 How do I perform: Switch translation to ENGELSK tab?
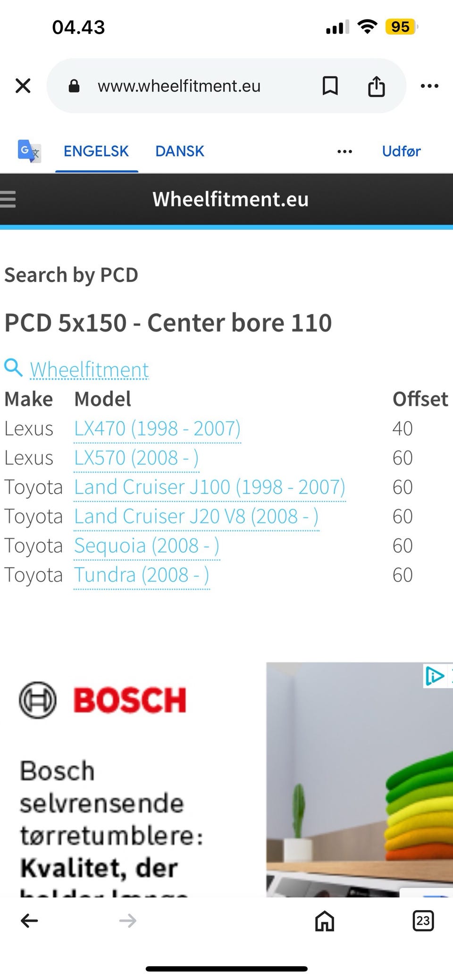click(96, 151)
